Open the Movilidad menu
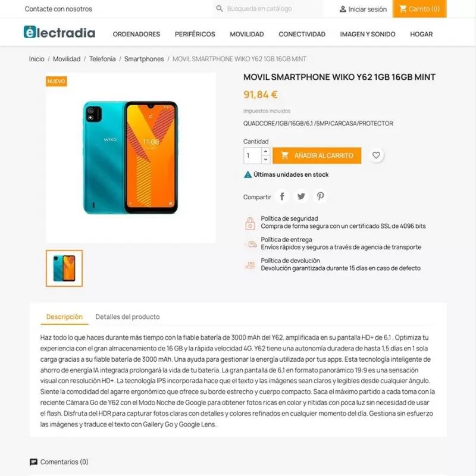Screen dimensions: 476x476 point(247,35)
